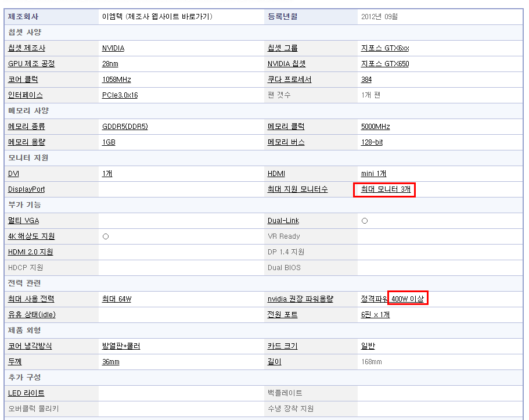Click the PCIe3.0x16 interface value
Screen dimensions: 529x420
120,95
